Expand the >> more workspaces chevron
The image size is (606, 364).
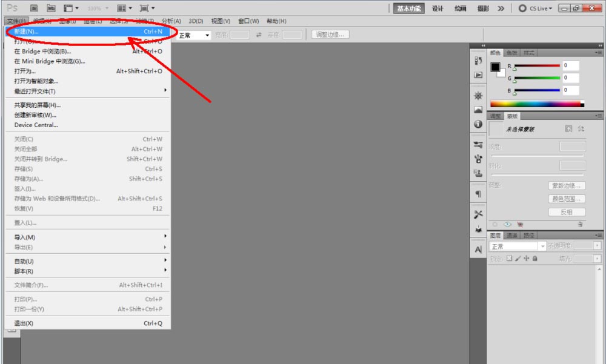501,8
